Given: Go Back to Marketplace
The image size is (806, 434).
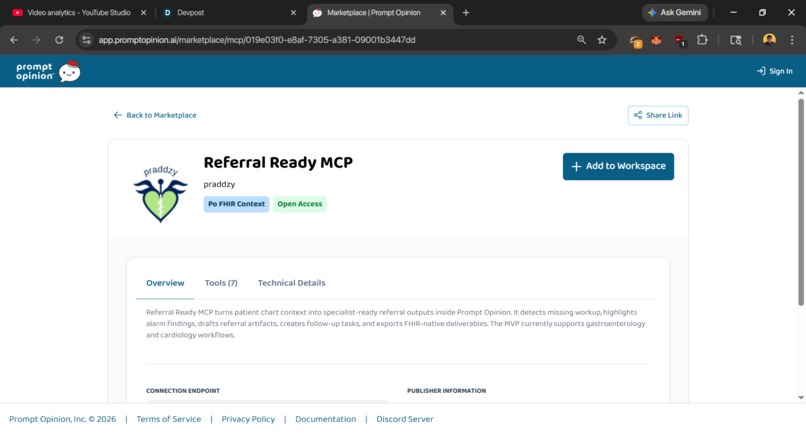Looking at the screenshot, I should click(155, 115).
